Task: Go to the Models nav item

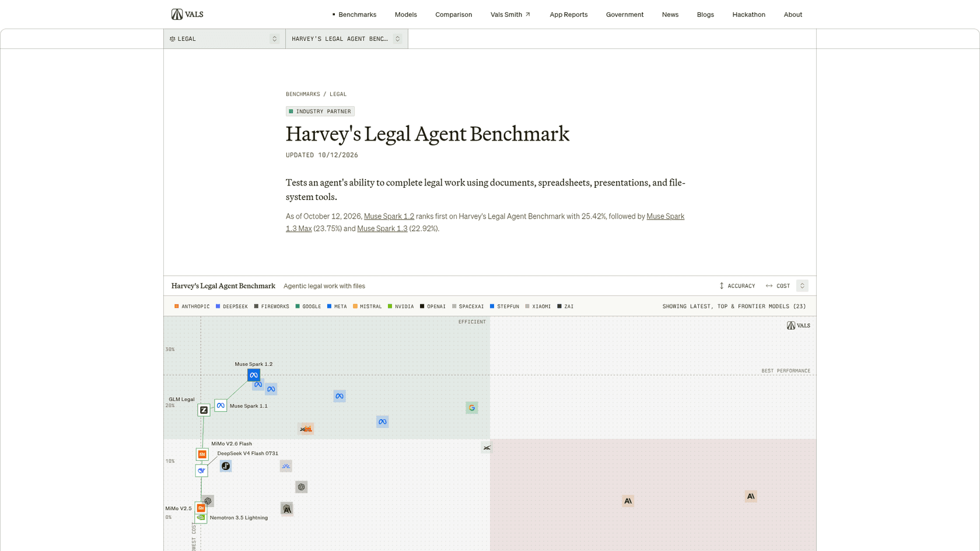Action: coord(406,15)
